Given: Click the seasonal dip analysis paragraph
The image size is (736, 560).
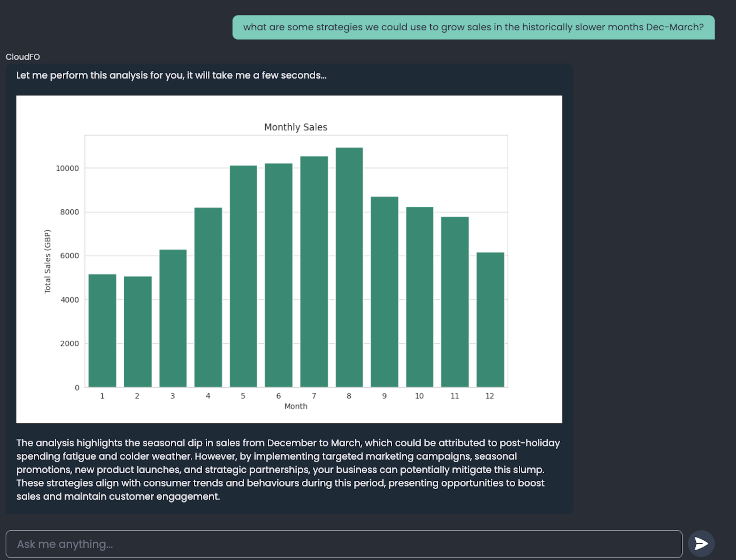Looking at the screenshot, I should pyautogui.click(x=288, y=469).
